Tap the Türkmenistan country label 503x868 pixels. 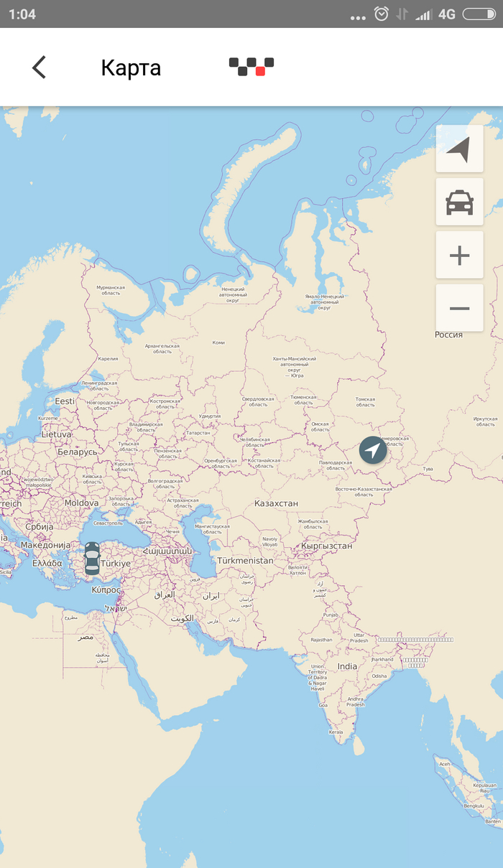pyautogui.click(x=245, y=560)
